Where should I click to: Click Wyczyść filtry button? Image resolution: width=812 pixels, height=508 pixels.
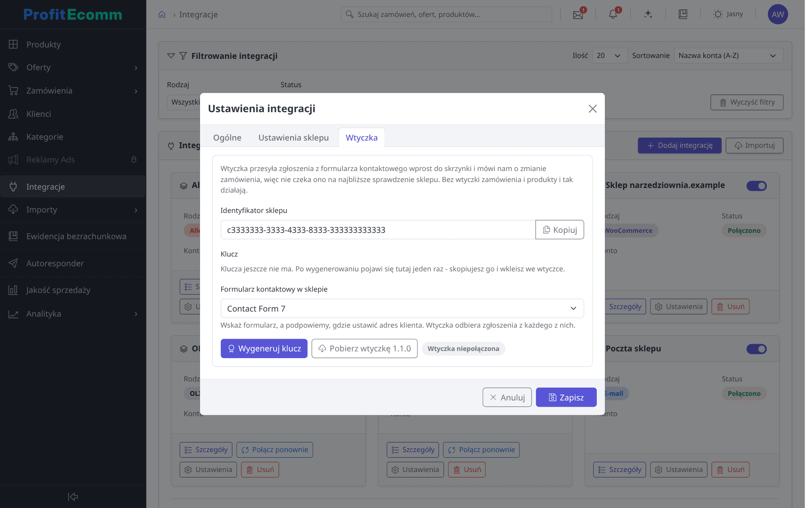pyautogui.click(x=747, y=102)
